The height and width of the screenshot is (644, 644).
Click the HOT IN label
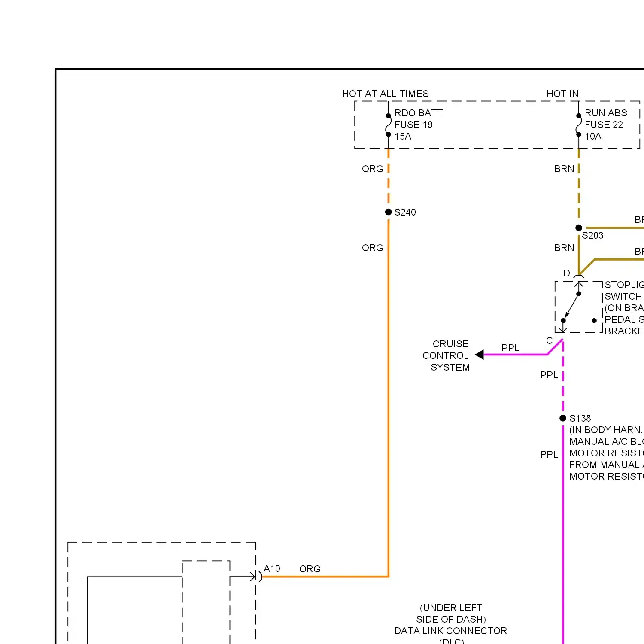[562, 94]
